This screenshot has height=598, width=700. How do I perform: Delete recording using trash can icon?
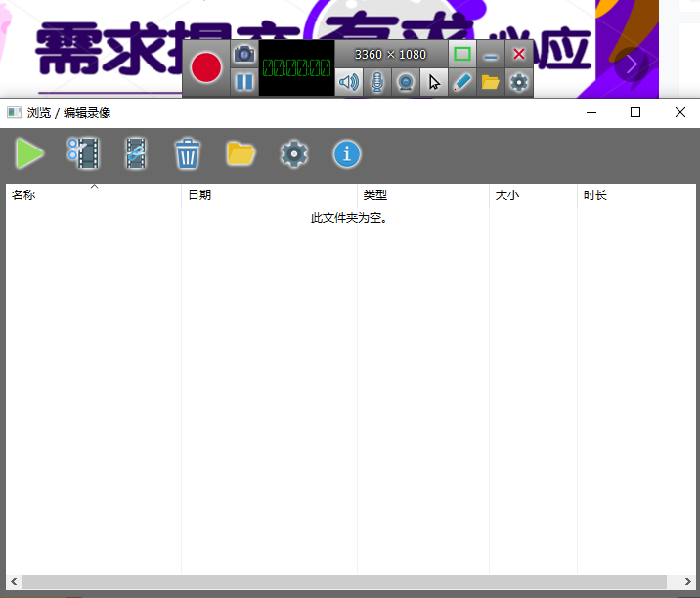click(x=188, y=153)
